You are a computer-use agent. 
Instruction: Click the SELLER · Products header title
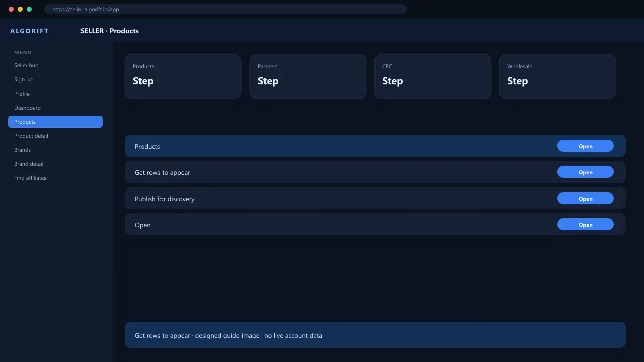coord(110,31)
